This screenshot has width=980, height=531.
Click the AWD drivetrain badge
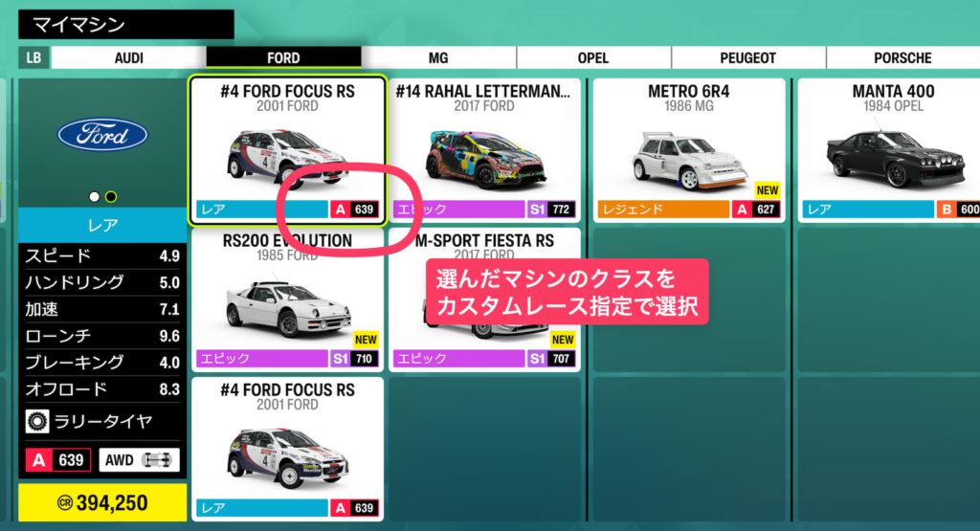tap(139, 460)
